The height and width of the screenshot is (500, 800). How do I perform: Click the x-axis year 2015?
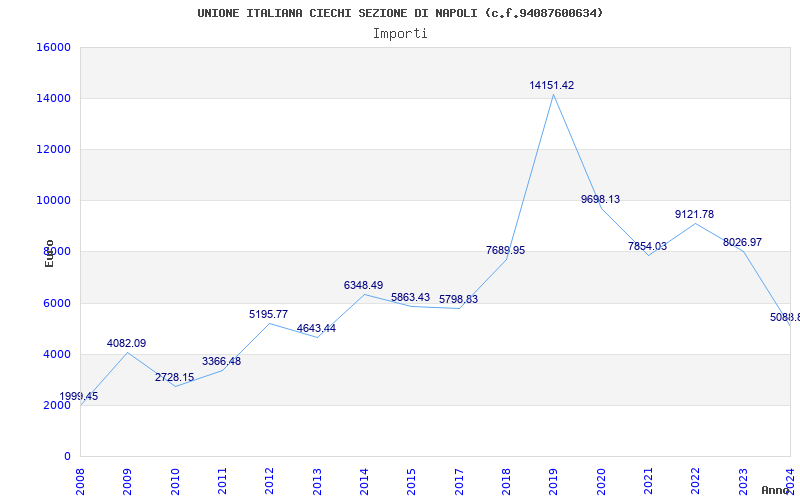(x=411, y=481)
